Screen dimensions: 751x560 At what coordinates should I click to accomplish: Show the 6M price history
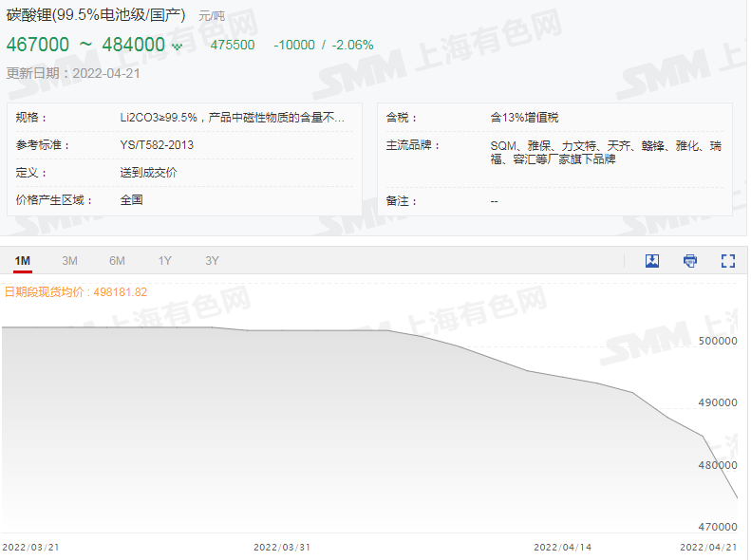[x=117, y=261]
